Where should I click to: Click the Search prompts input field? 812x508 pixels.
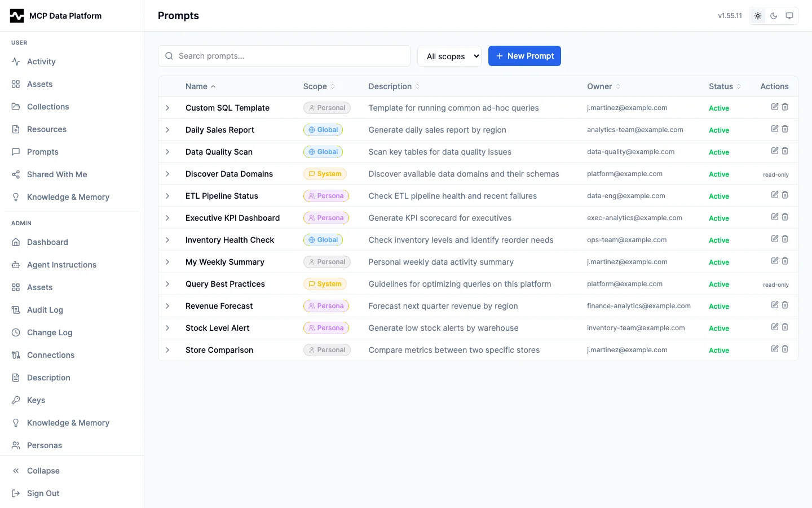tap(290, 56)
